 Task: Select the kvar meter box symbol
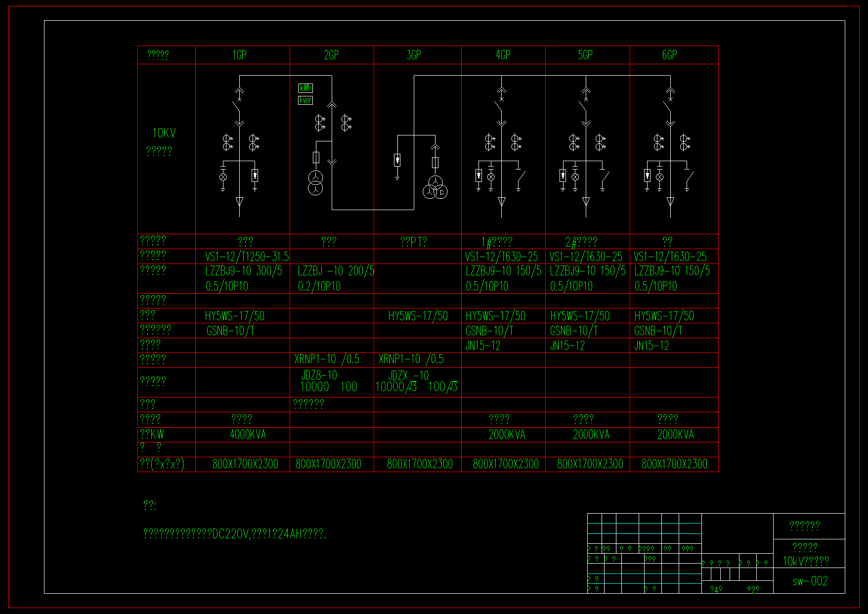point(305,100)
